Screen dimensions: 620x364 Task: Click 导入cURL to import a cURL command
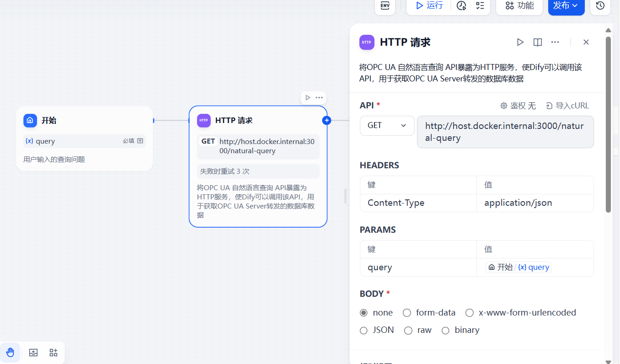pos(567,105)
